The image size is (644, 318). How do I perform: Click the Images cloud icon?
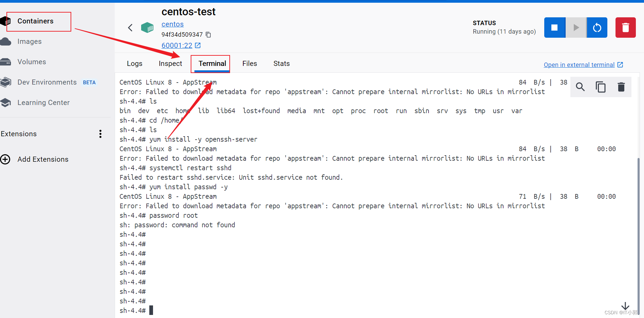click(5, 41)
